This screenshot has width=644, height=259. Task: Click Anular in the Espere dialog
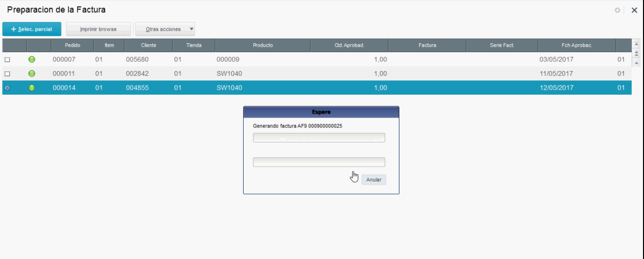pos(374,180)
